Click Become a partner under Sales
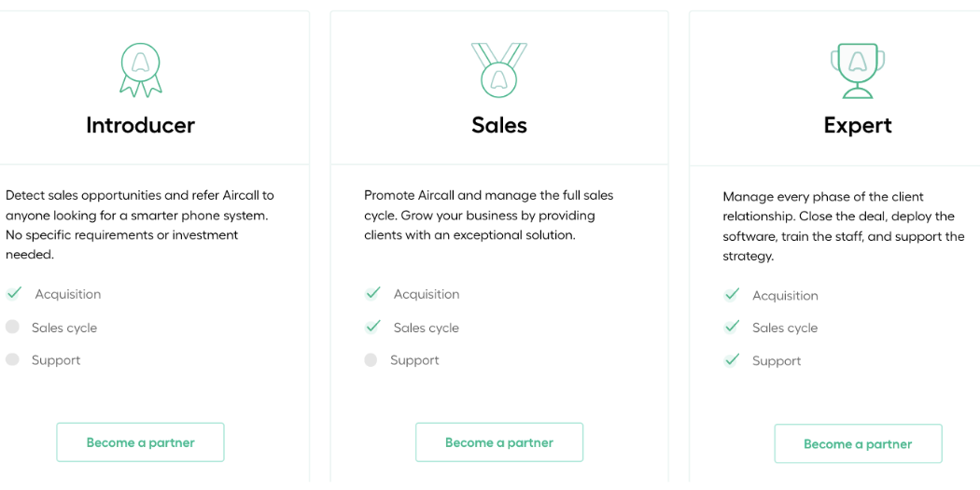 [499, 442]
